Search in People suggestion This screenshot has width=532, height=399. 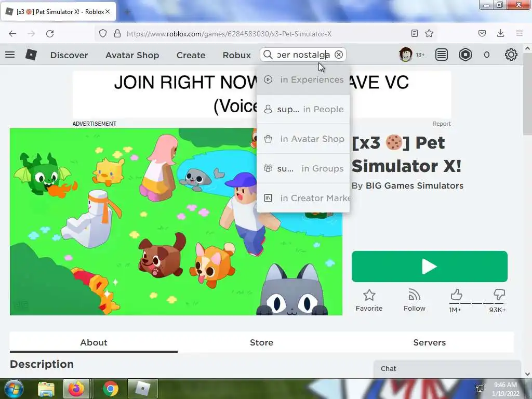tap(303, 109)
